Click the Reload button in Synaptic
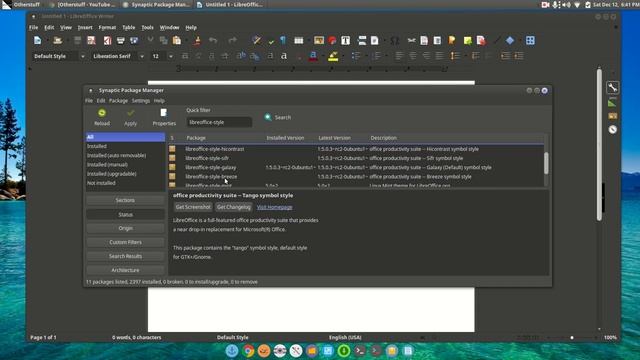The width and height of the screenshot is (640, 360). [x=102, y=117]
